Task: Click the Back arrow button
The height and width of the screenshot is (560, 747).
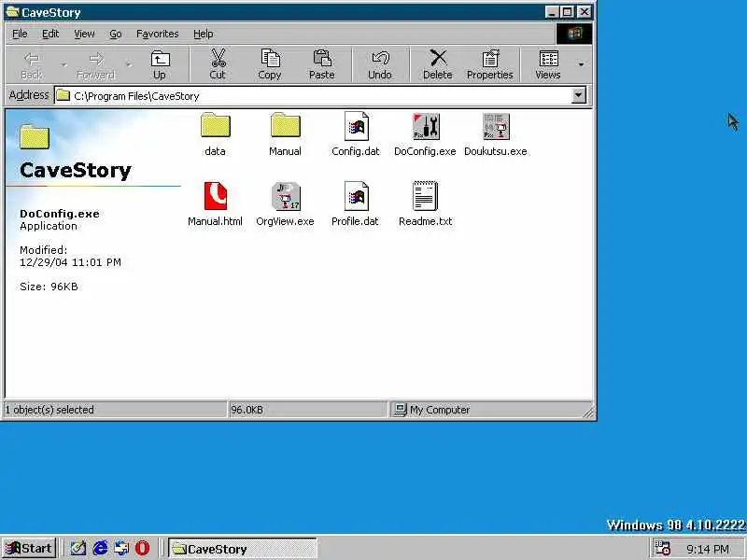Action: tap(32, 64)
